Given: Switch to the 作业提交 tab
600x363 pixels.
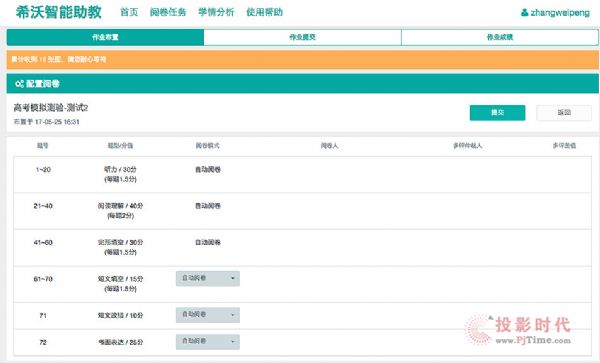Looking at the screenshot, I should point(302,37).
